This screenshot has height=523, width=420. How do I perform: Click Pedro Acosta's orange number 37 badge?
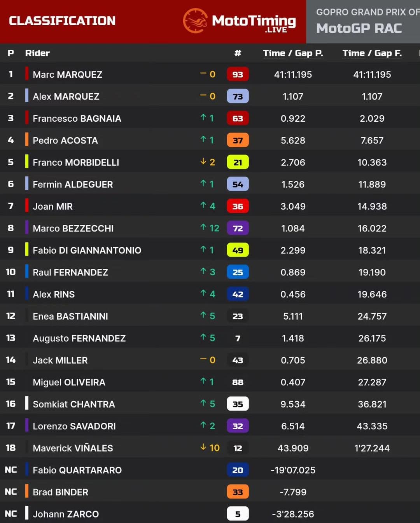pos(238,140)
